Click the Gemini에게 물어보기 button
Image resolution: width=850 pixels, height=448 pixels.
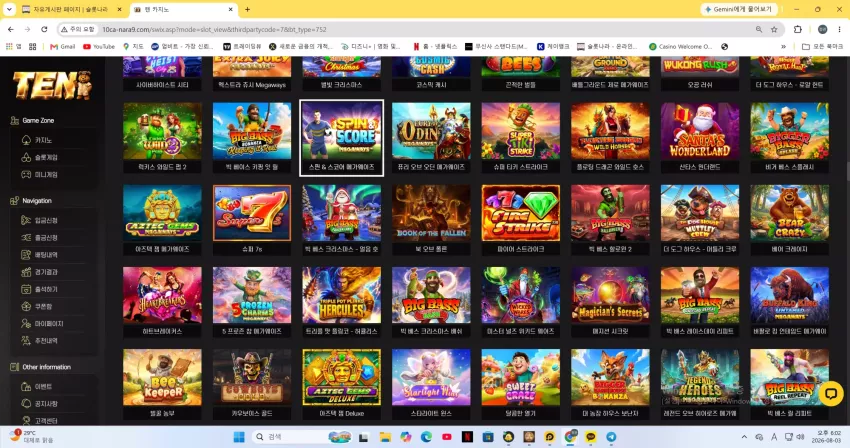tap(739, 9)
